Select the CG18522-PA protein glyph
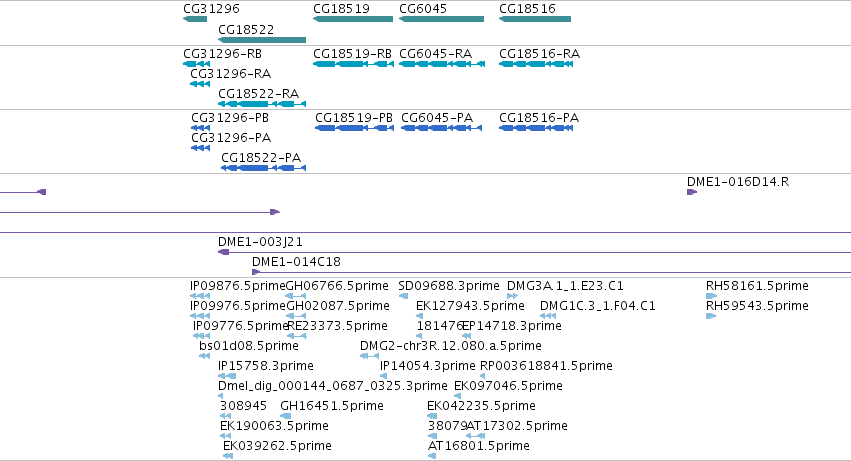The height and width of the screenshot is (461, 851). [263, 168]
